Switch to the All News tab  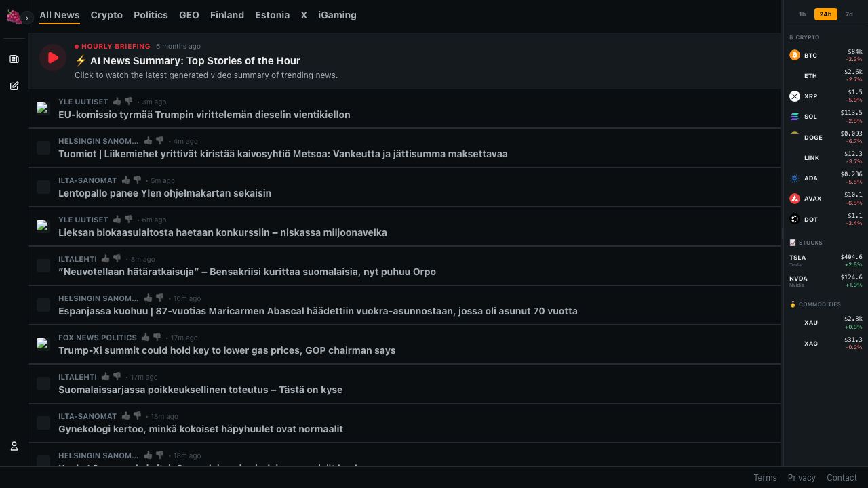coord(60,15)
